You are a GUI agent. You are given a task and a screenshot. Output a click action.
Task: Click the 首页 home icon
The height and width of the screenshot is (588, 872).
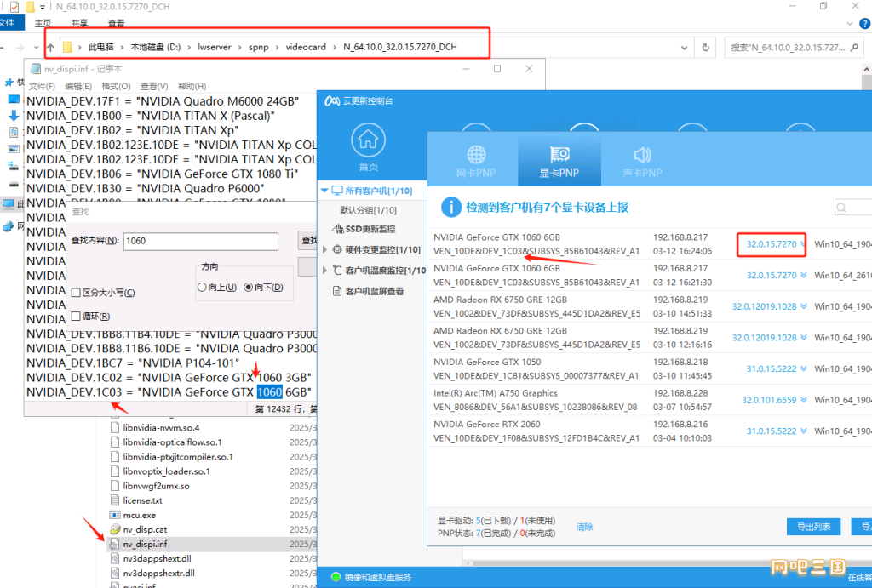(368, 140)
